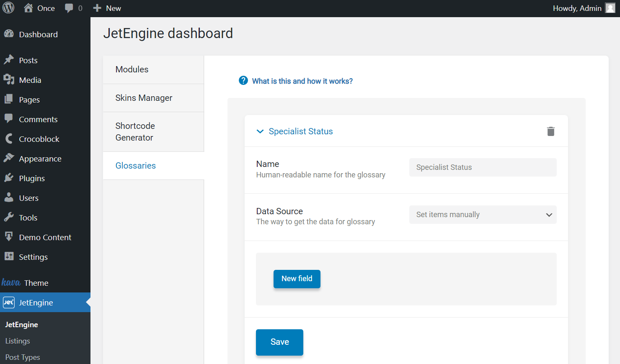Screen dimensions: 620x364
Task: Delete glossary with the trash icon
Action: (x=551, y=131)
